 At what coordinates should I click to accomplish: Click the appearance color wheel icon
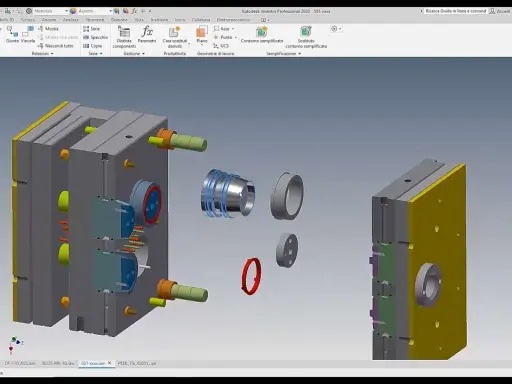(x=73, y=11)
